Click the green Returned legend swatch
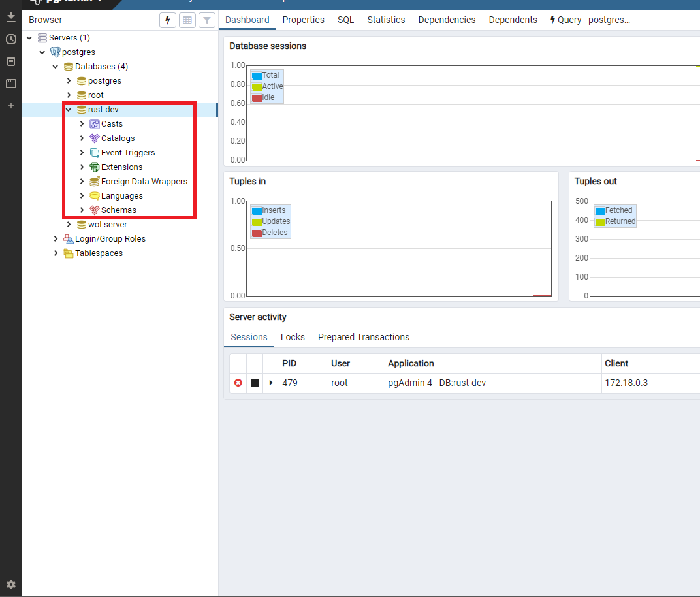This screenshot has height=597, width=700. tap(600, 222)
